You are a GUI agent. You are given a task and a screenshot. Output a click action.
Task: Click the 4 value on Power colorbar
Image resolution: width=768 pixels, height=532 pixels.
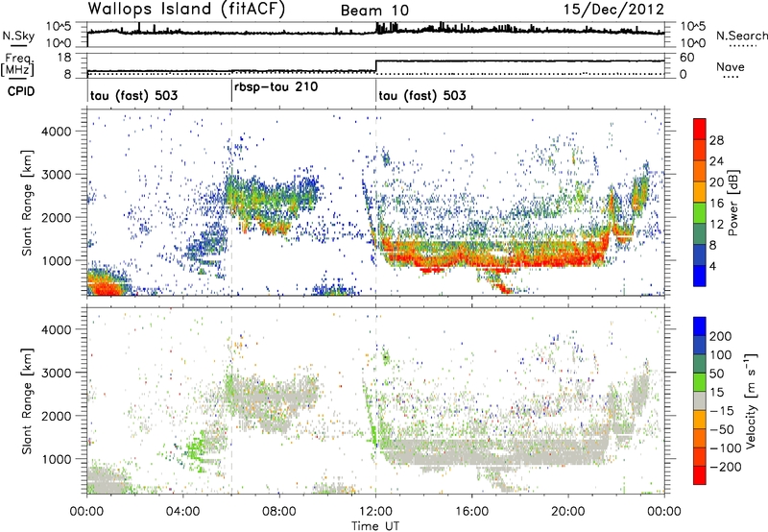tap(713, 266)
